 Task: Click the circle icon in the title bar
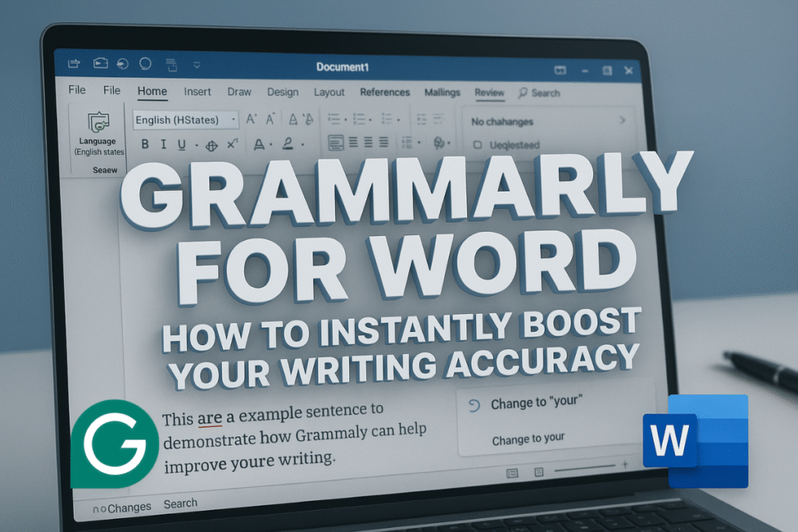(x=146, y=64)
